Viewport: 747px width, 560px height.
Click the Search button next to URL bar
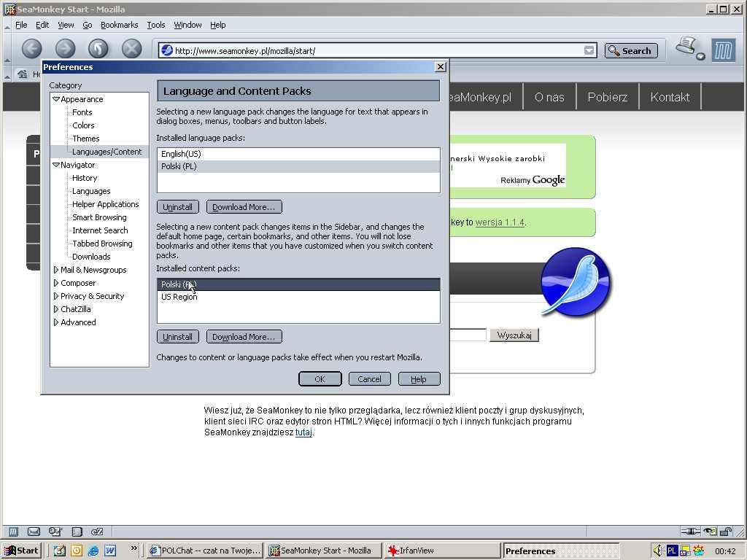click(x=631, y=50)
